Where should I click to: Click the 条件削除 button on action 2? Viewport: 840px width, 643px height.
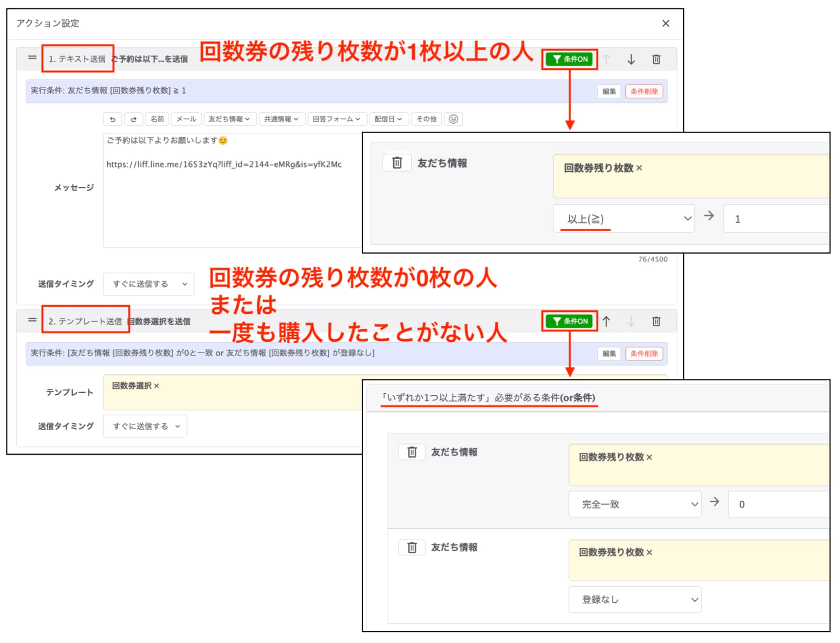(x=644, y=354)
